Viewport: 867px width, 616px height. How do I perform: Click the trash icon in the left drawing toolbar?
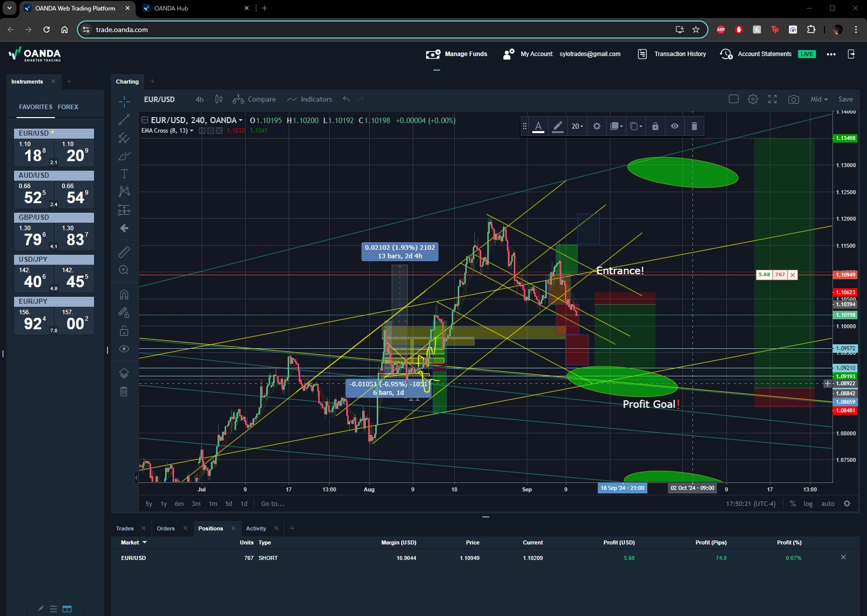point(124,391)
